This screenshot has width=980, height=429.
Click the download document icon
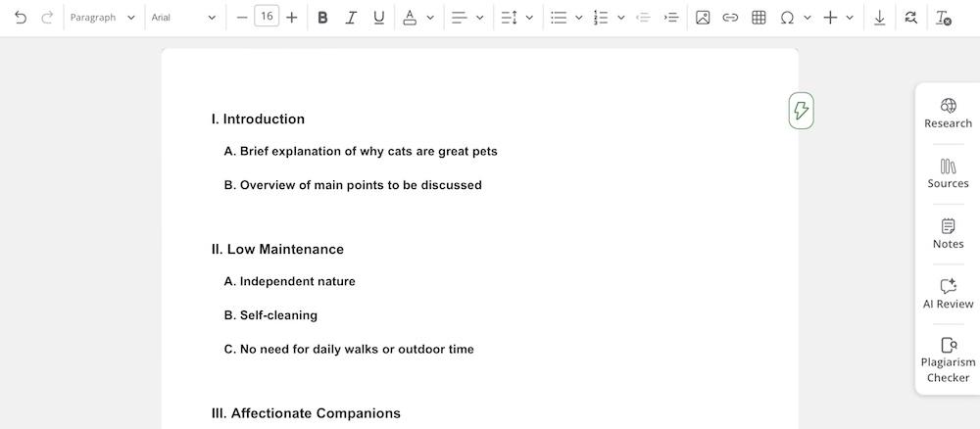[880, 18]
